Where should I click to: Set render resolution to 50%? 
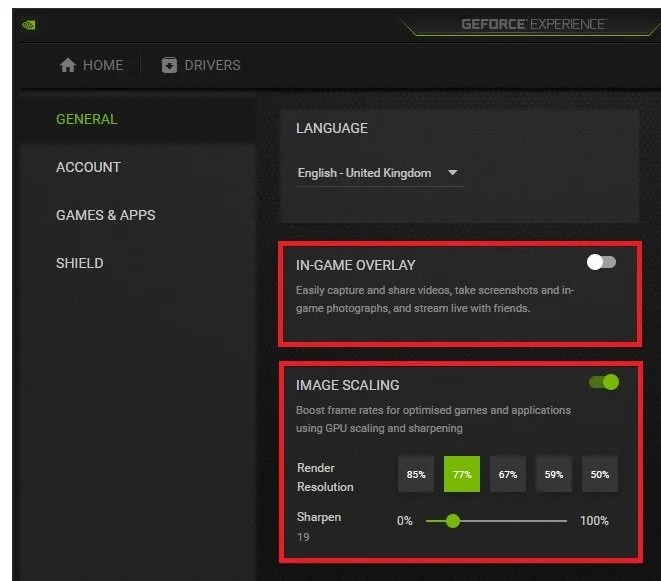600,474
